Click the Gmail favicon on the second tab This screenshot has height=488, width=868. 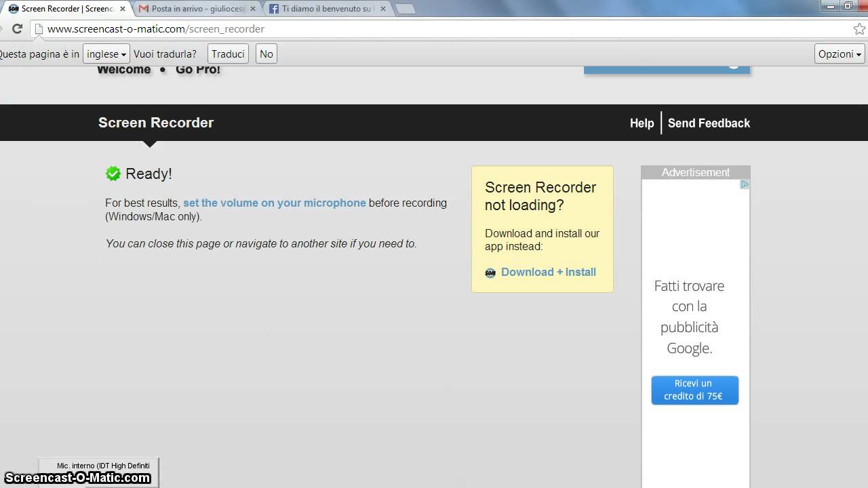(x=144, y=9)
